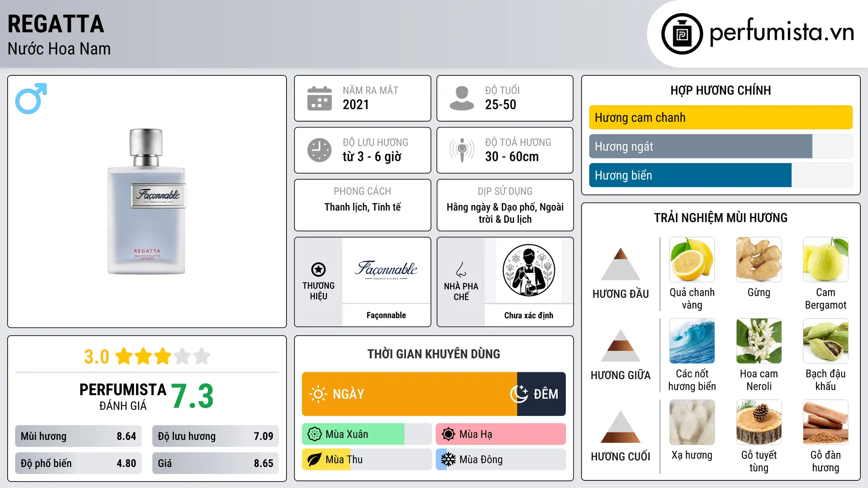Click the Façonnable brand name label
Image resolution: width=868 pixels, height=488 pixels.
click(386, 315)
